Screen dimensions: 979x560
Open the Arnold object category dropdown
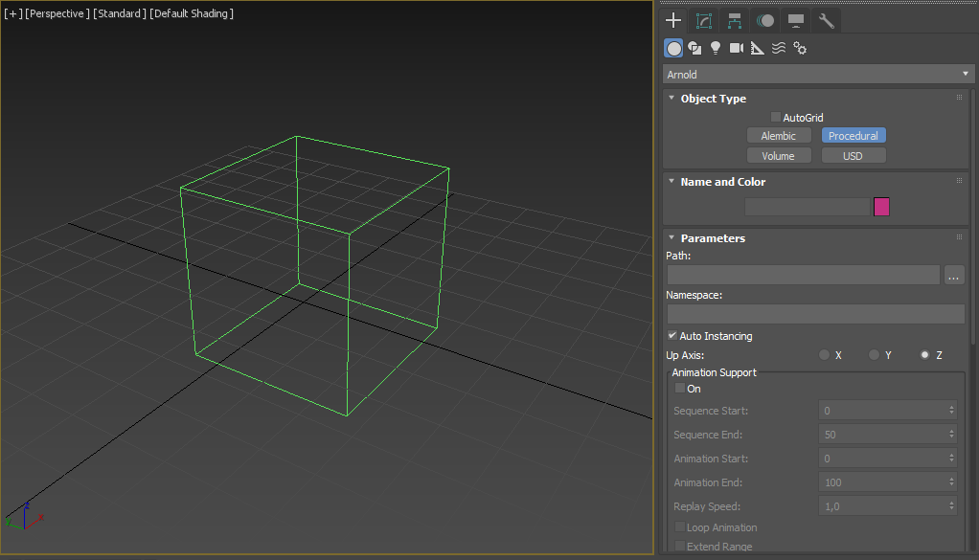pos(818,75)
